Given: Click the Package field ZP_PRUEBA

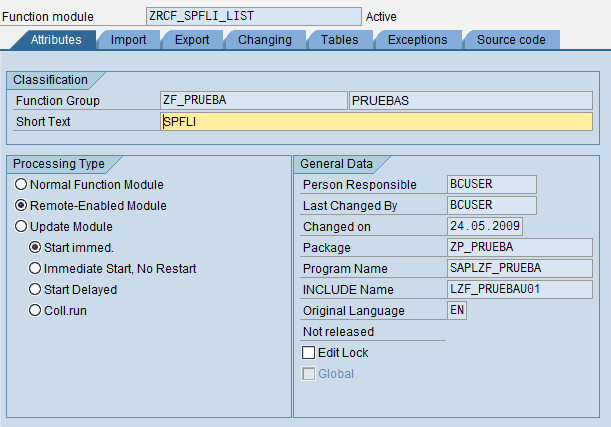Looking at the screenshot, I should 520,247.
